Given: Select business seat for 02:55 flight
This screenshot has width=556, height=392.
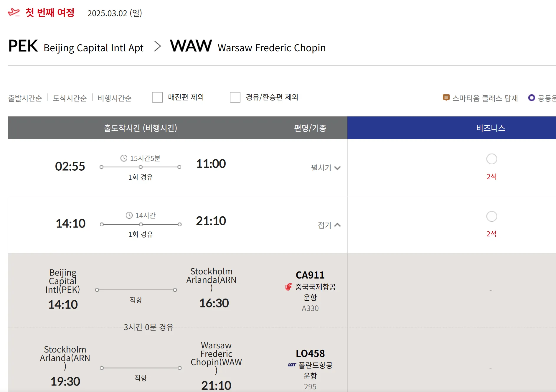Looking at the screenshot, I should point(491,159).
